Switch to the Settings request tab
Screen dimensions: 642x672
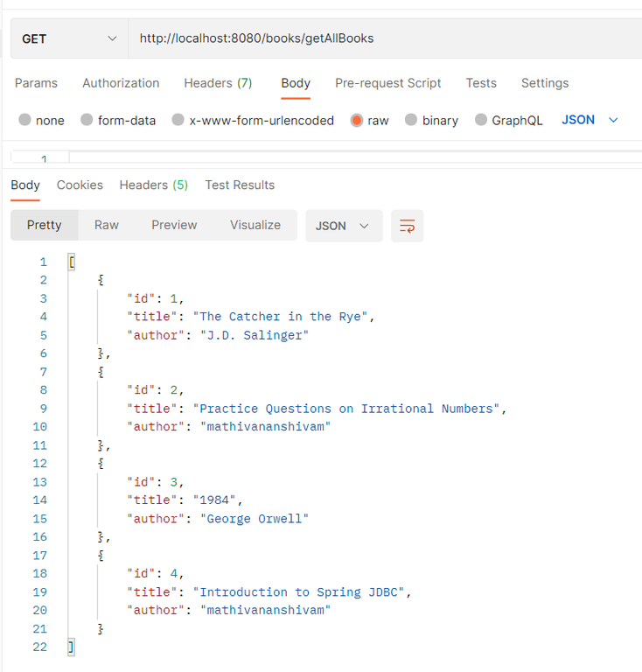pyautogui.click(x=545, y=83)
